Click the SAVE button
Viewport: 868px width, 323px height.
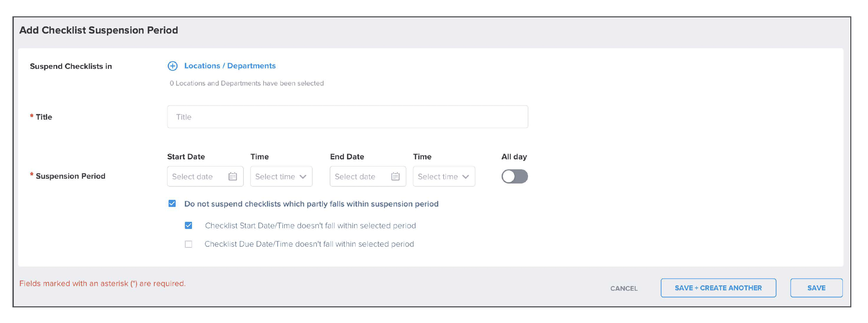tap(816, 288)
